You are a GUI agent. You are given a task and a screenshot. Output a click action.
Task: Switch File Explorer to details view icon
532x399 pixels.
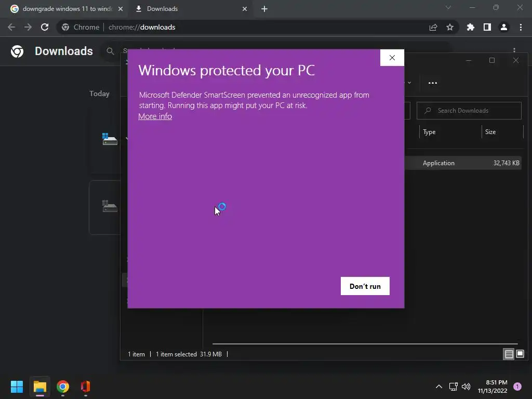509,354
